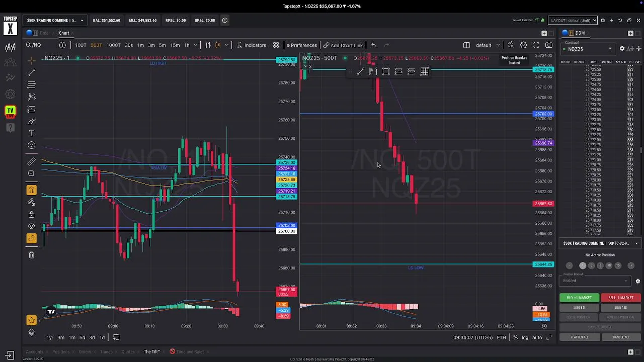
Task: Lock all drawings toggle
Action: (x=31, y=214)
